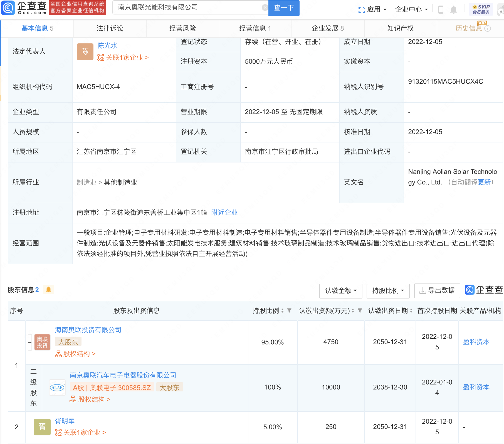Screen dimensions: 504x444
Task: Open 股权结构 for 南京奥联汽车电子
Action: point(90,399)
